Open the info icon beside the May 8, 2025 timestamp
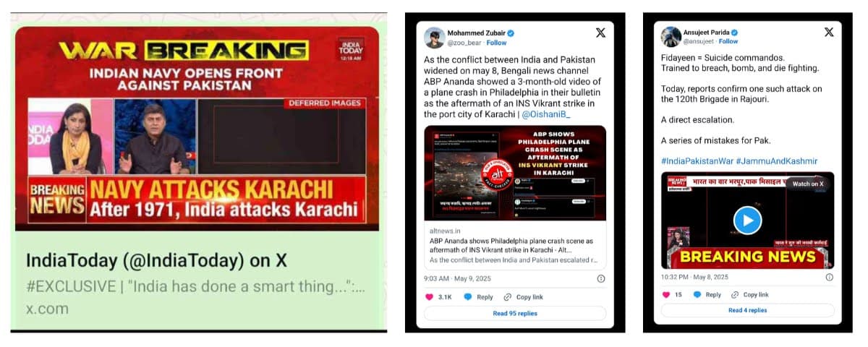The width and height of the screenshot is (868, 347). 829,277
